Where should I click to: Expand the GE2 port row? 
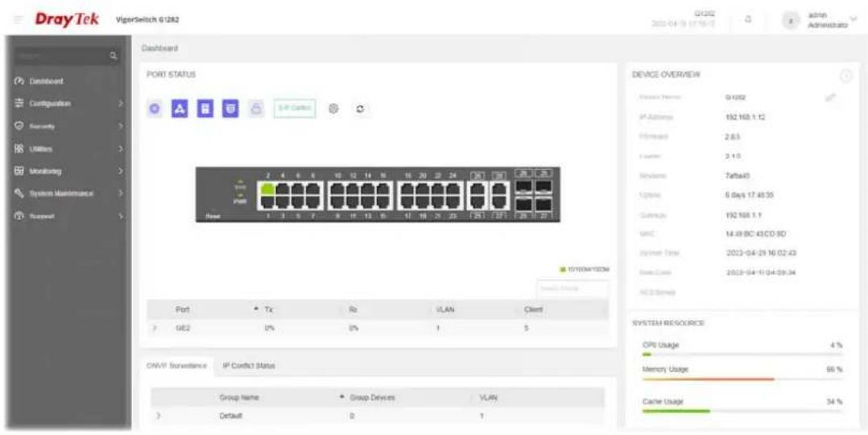155,328
